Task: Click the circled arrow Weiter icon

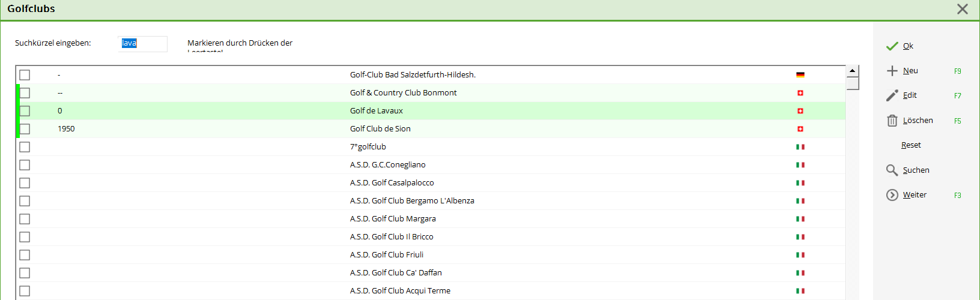Action: point(892,195)
